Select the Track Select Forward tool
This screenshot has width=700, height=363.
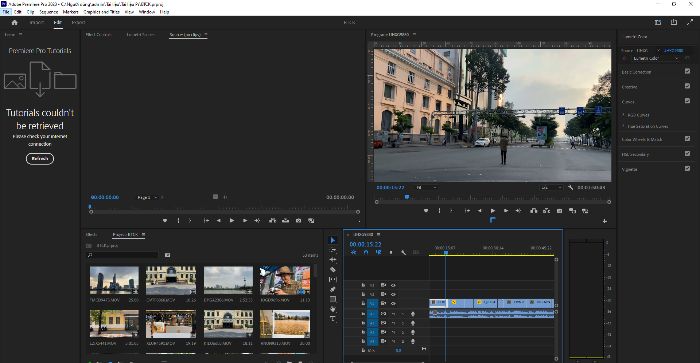point(333,250)
